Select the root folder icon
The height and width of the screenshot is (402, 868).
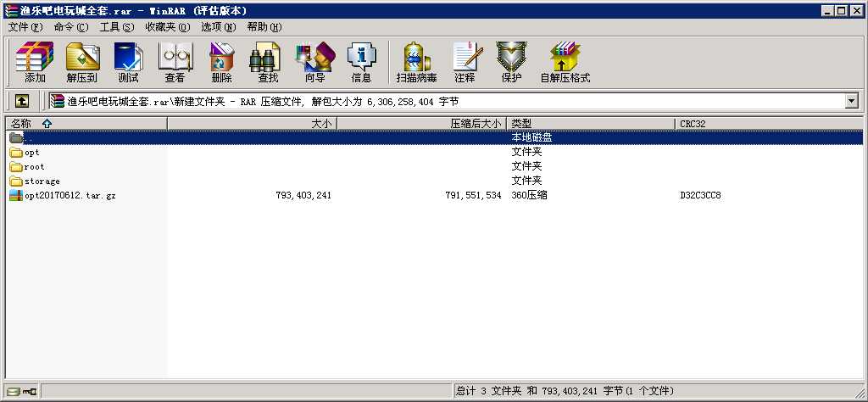click(16, 167)
